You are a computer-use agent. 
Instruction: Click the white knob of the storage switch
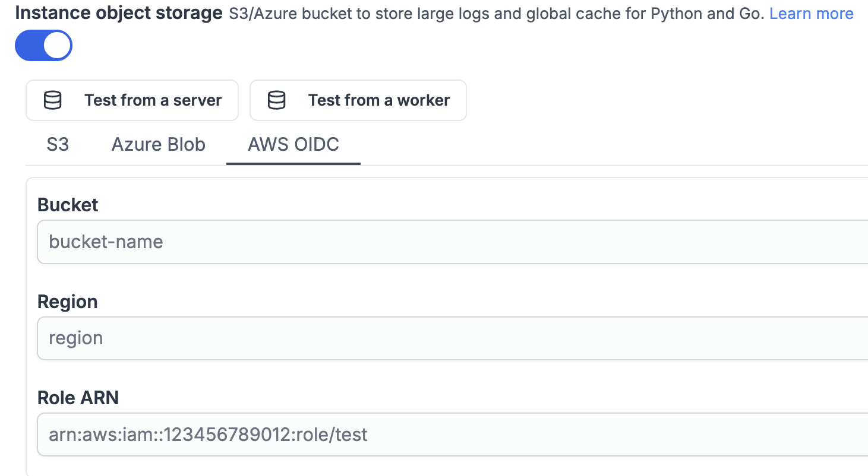[57, 46]
